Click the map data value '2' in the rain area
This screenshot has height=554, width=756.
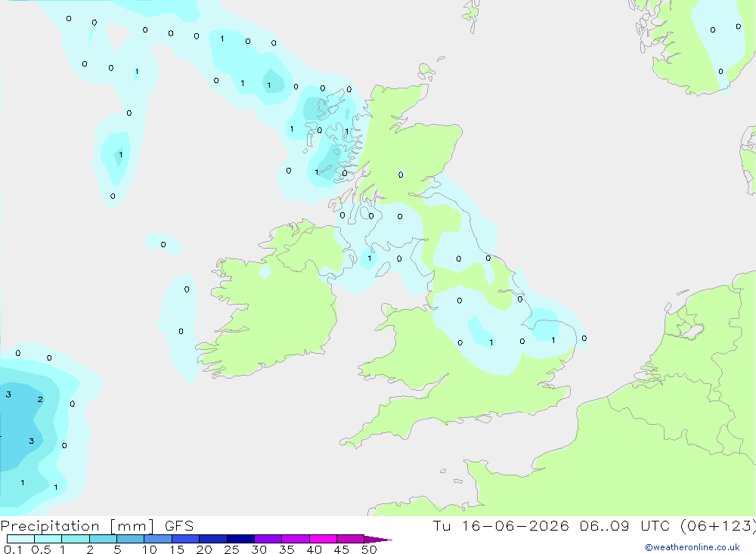pos(40,399)
